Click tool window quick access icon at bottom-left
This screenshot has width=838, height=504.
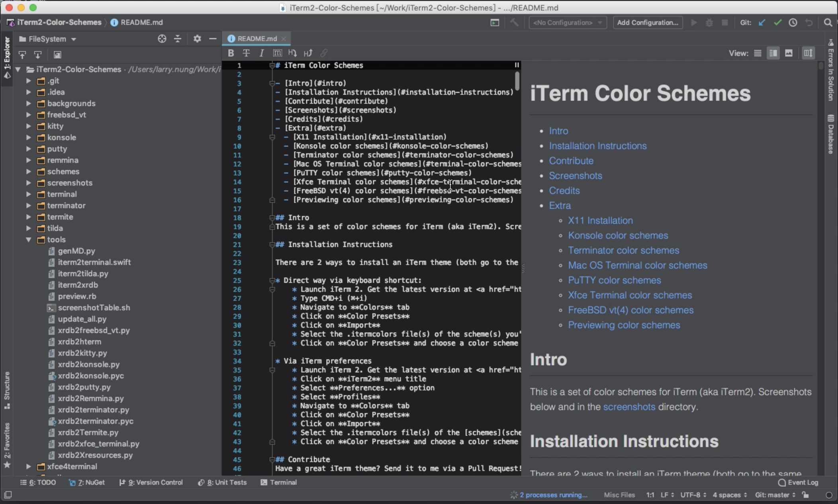point(8,495)
